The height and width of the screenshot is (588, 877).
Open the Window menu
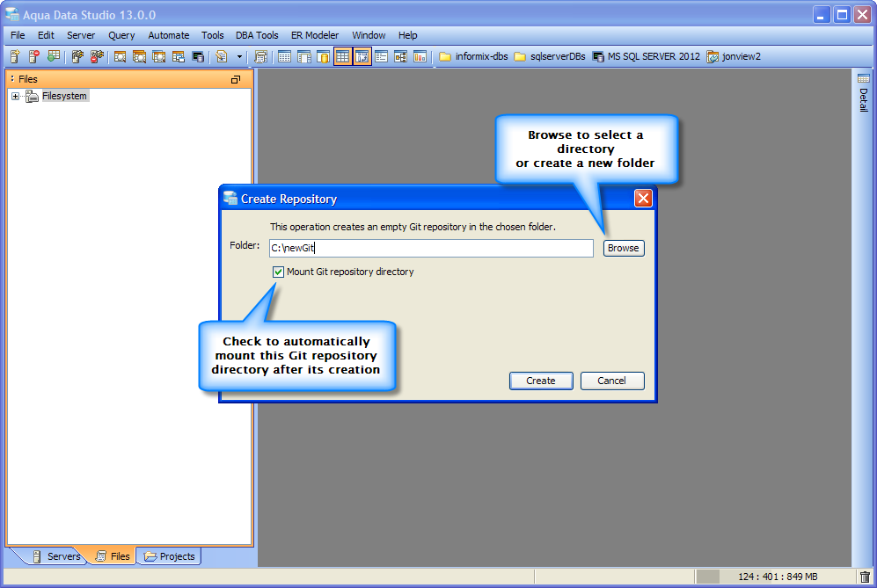pyautogui.click(x=369, y=35)
